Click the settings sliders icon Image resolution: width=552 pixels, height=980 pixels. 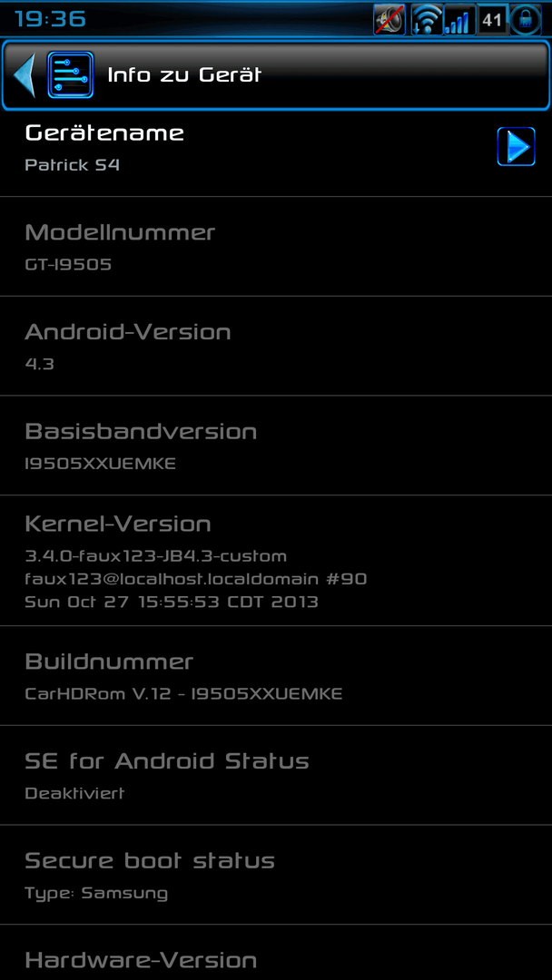[71, 75]
